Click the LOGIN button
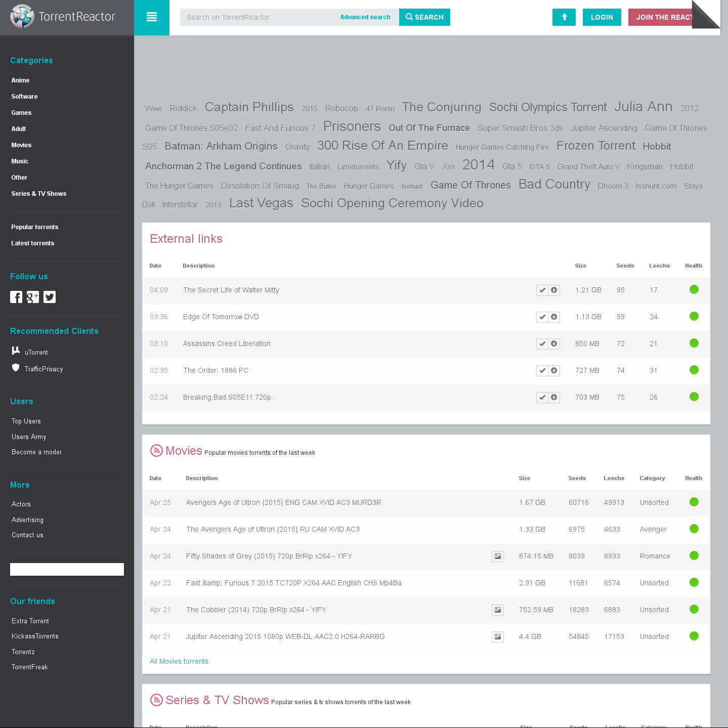Image resolution: width=728 pixels, height=728 pixels. (602, 17)
